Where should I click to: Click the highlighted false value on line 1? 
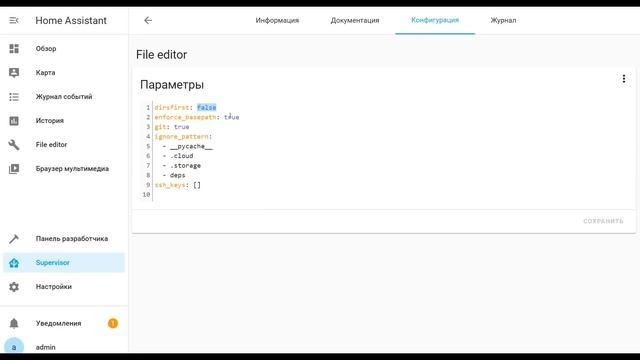click(x=207, y=107)
